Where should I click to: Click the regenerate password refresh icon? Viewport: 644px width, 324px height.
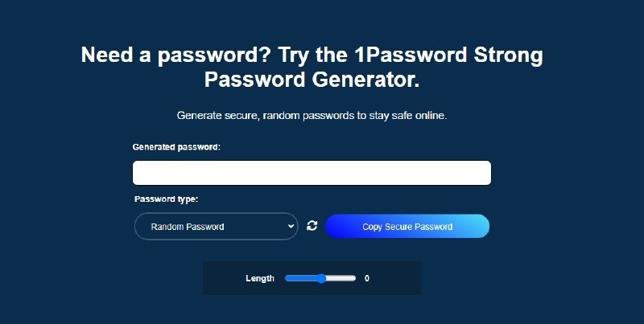[312, 227]
